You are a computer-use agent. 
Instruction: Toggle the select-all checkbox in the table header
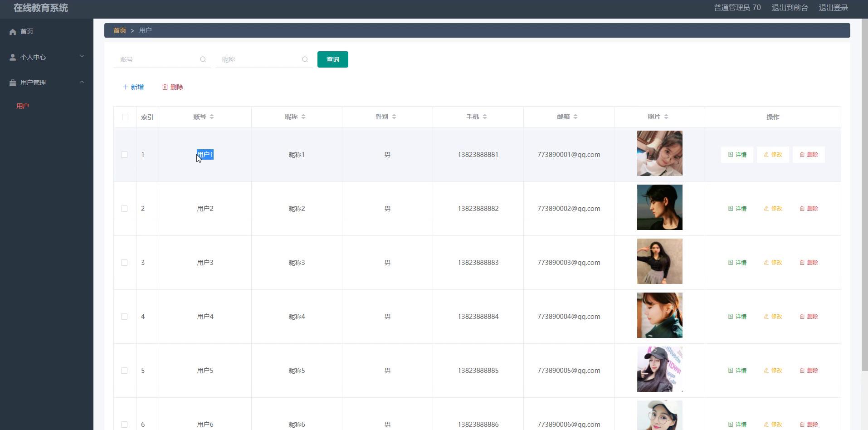125,117
